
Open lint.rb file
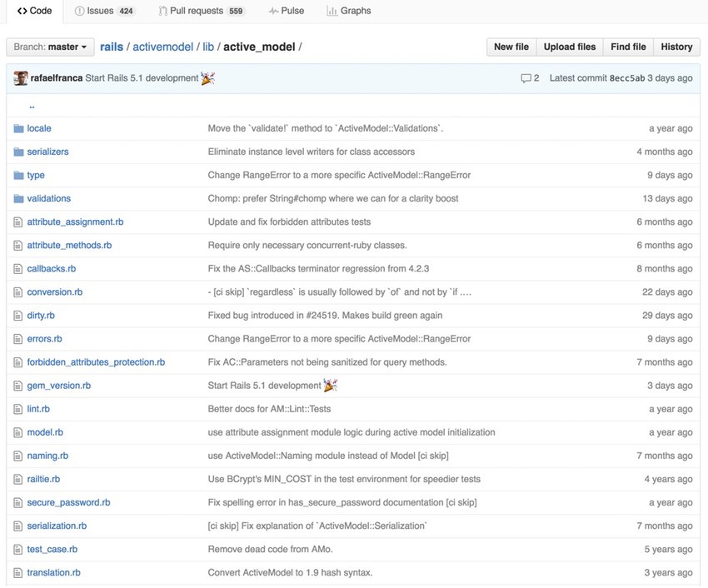tap(38, 409)
